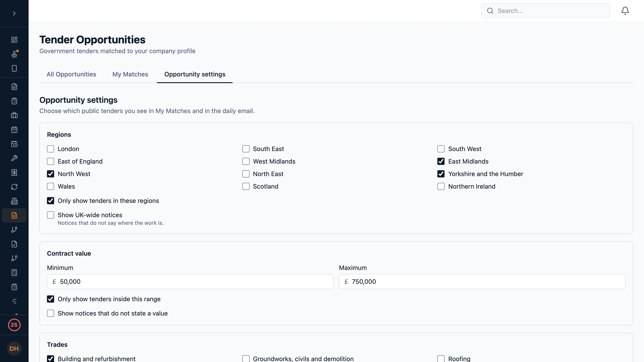Open the dashboard grid icon in sidebar
This screenshot has height=362, width=644.
coord(14,40)
